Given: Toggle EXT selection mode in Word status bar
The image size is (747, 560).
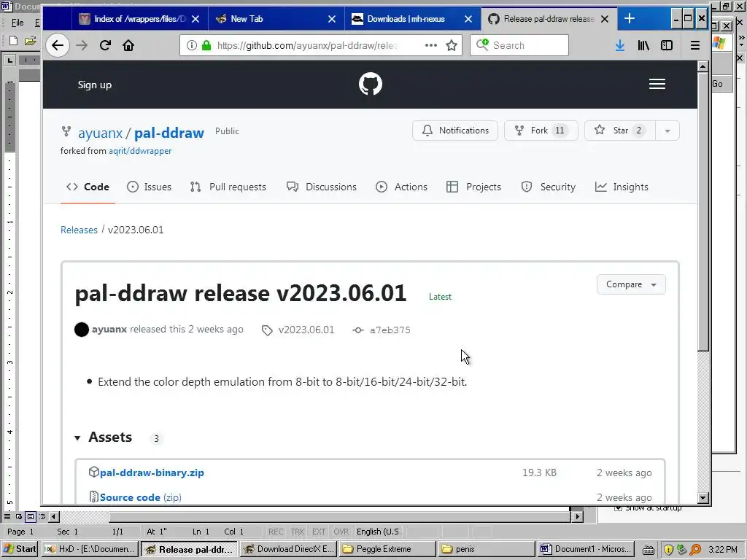Looking at the screenshot, I should (x=319, y=532).
